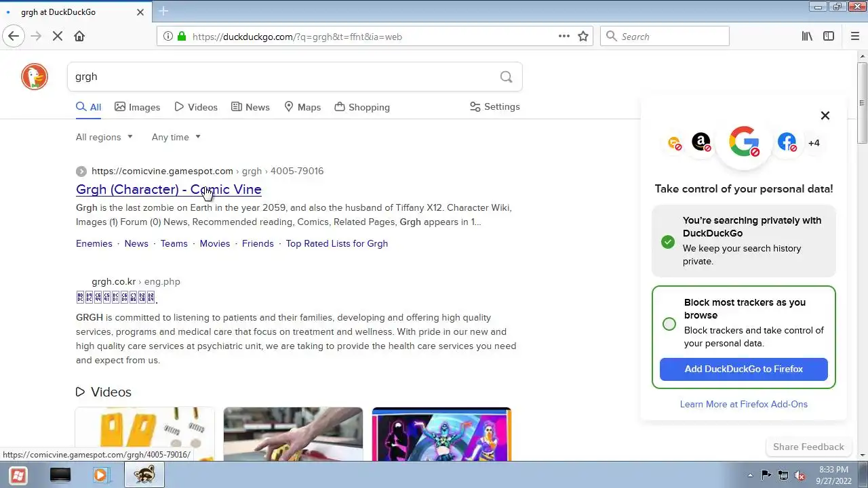Open 'Grgh (Character) - Comic Vine' result

pos(169,189)
